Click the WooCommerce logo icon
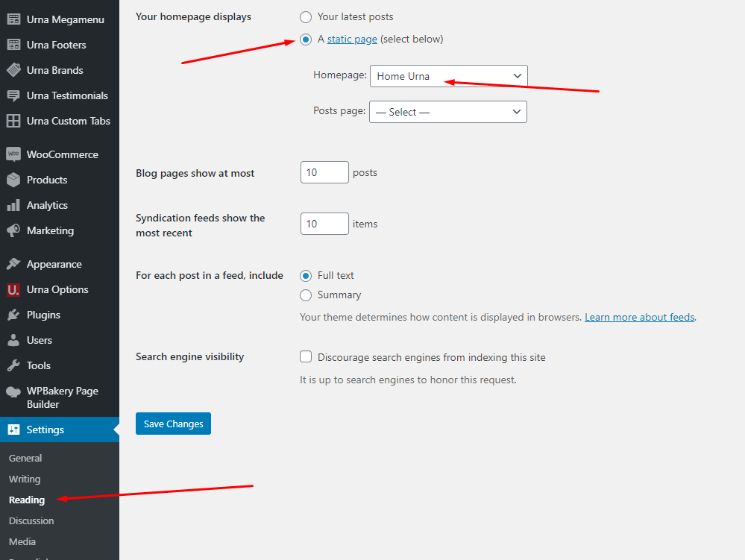 point(13,154)
